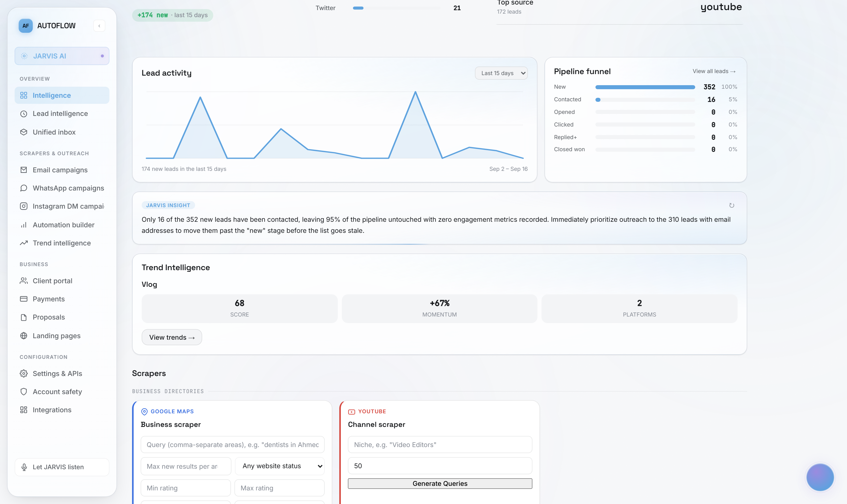The width and height of the screenshot is (847, 504).
Task: Click the Max new results input
Action: [186, 466]
